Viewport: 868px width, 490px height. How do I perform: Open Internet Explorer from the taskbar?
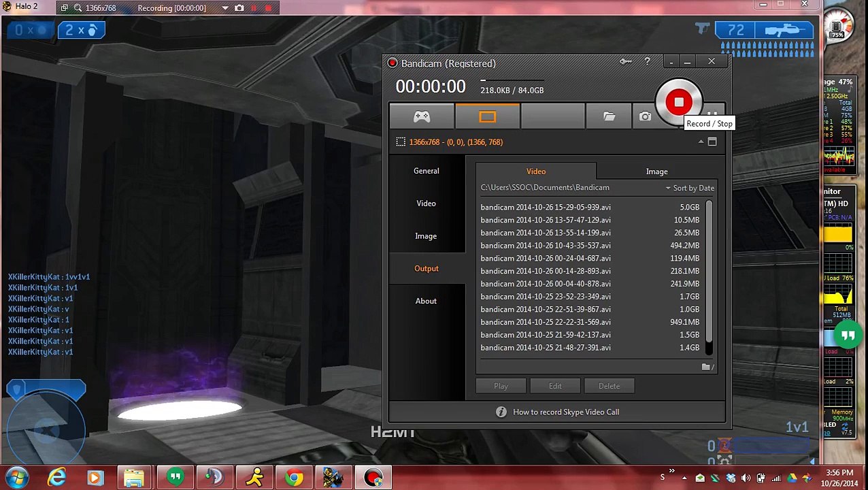[x=56, y=478]
